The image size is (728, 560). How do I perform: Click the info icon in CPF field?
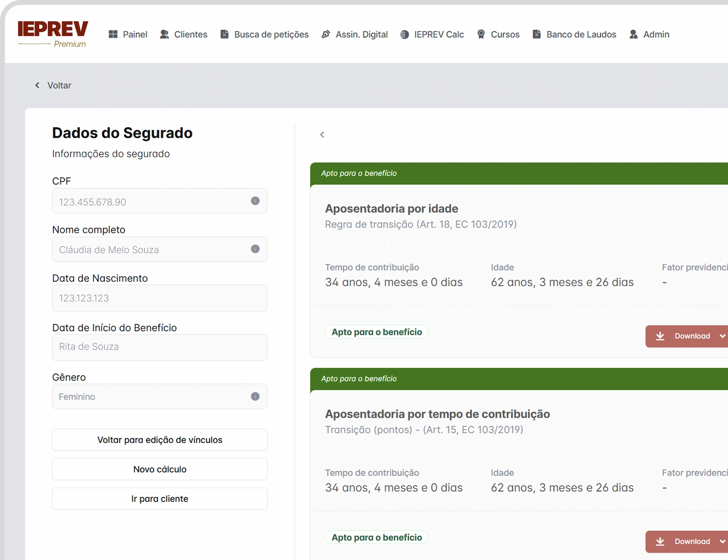click(255, 201)
